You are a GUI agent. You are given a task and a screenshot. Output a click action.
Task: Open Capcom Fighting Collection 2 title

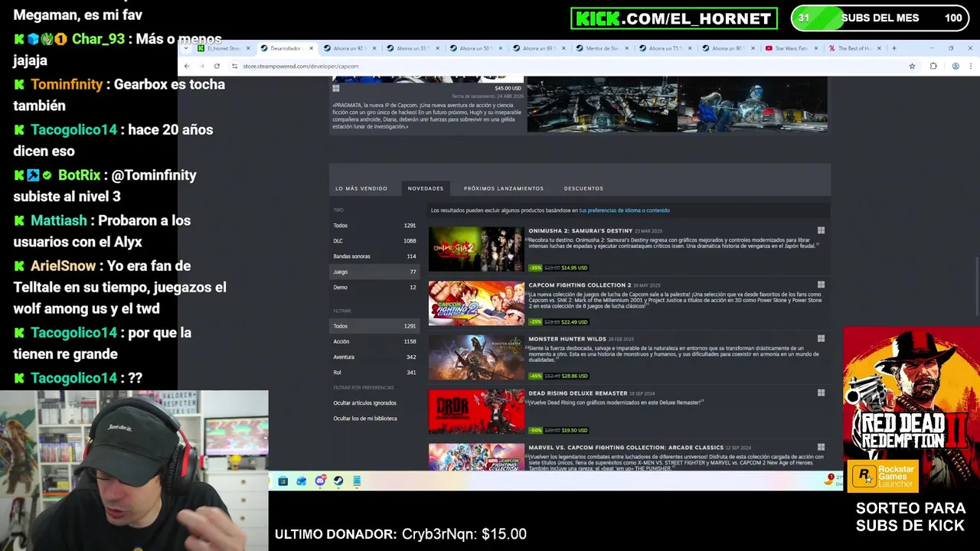click(x=580, y=285)
